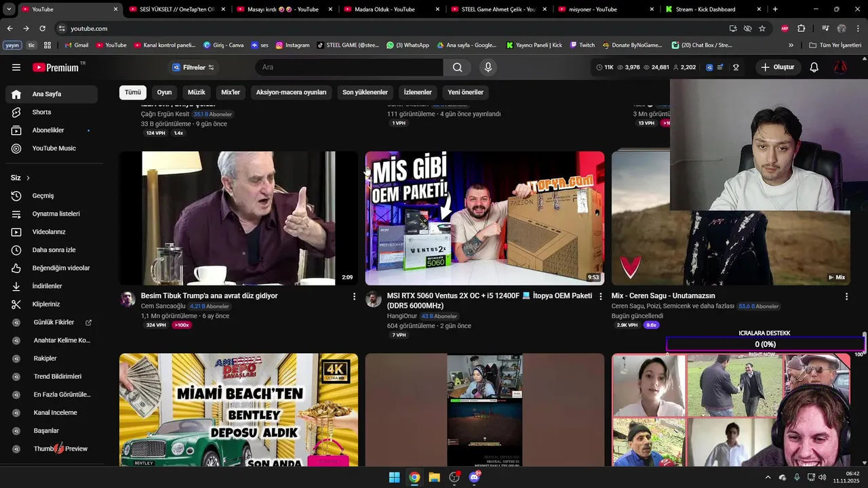
Task: Select the İzlenenler filter chip
Action: point(418,92)
